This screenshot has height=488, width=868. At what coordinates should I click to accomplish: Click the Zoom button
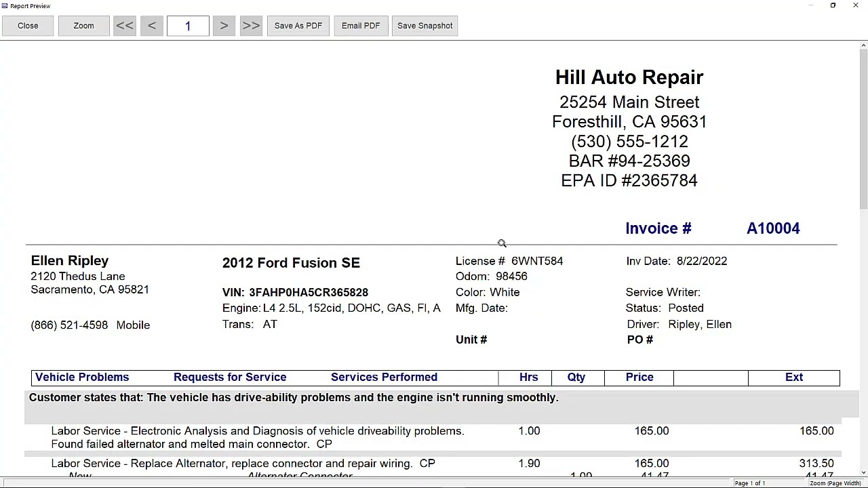pyautogui.click(x=83, y=26)
